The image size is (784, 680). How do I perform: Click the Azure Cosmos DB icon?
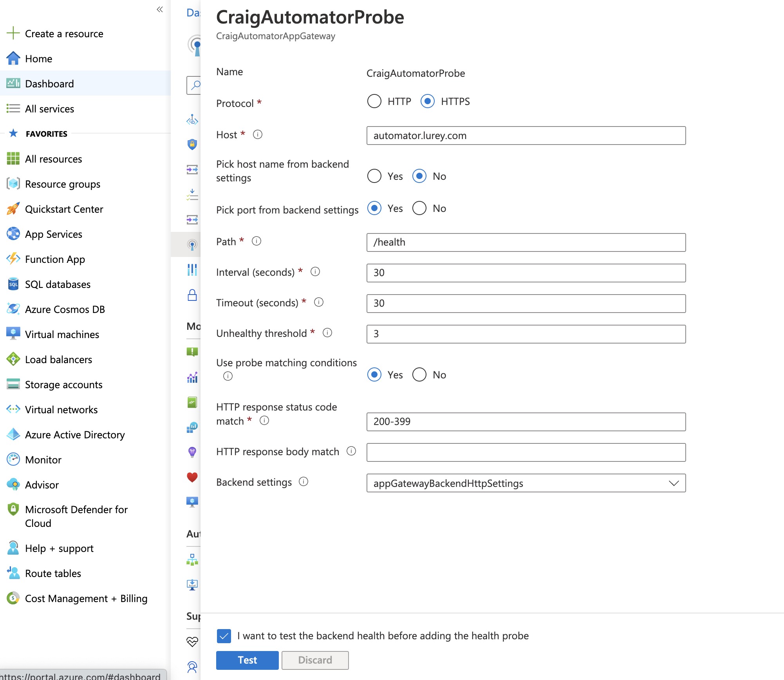pos(13,309)
